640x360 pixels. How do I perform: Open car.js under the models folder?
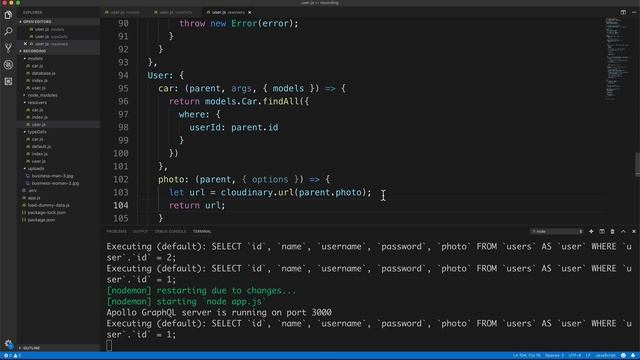pyautogui.click(x=37, y=66)
